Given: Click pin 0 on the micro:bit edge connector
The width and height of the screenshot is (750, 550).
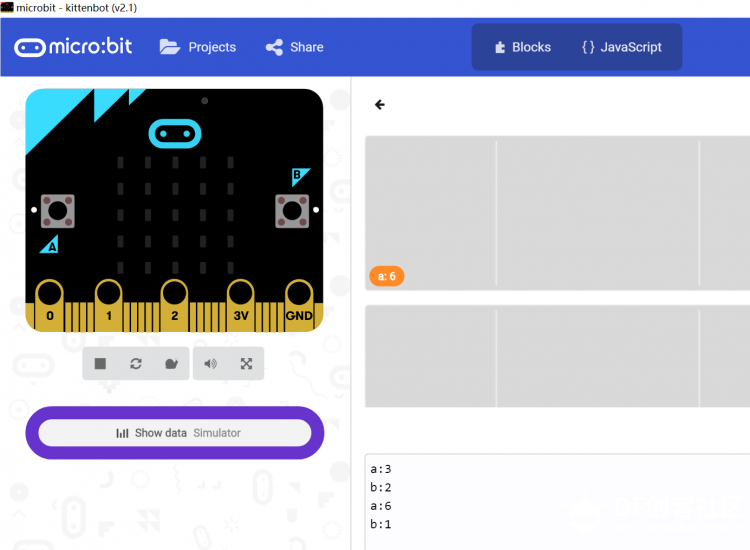Looking at the screenshot, I should tap(50, 305).
